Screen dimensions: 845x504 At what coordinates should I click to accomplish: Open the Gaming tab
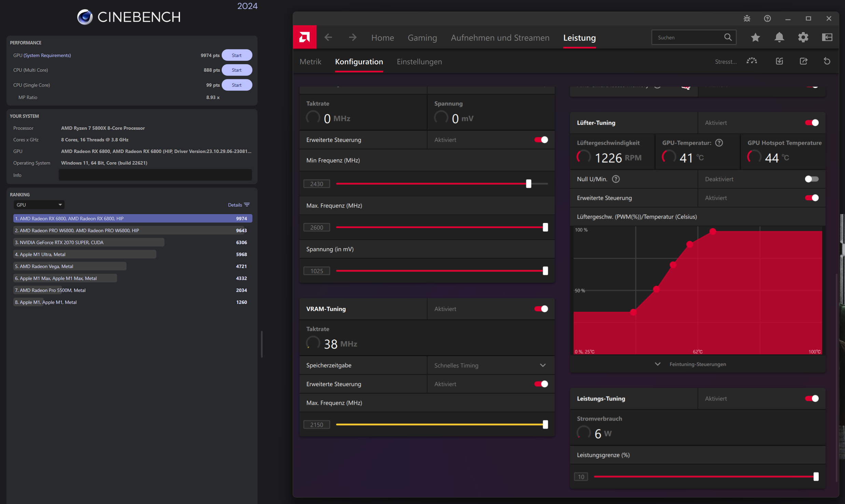click(422, 38)
